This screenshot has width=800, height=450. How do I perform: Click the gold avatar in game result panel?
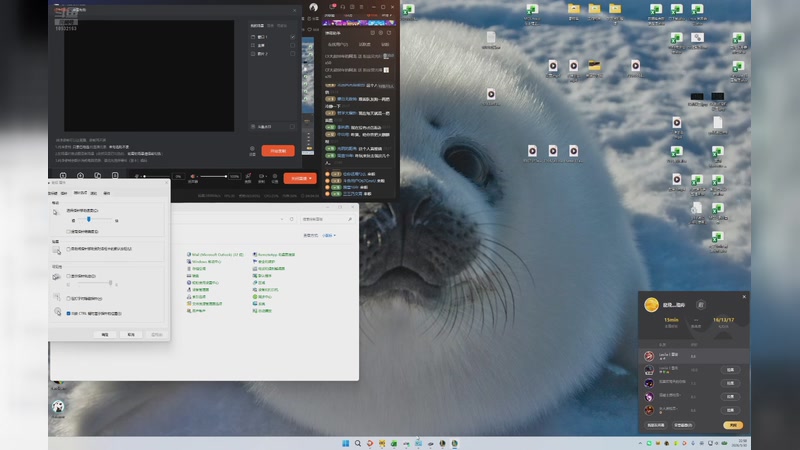652,305
